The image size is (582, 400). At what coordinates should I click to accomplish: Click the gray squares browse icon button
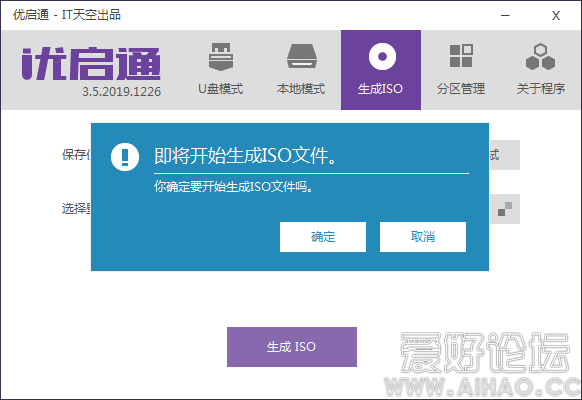coord(505,209)
